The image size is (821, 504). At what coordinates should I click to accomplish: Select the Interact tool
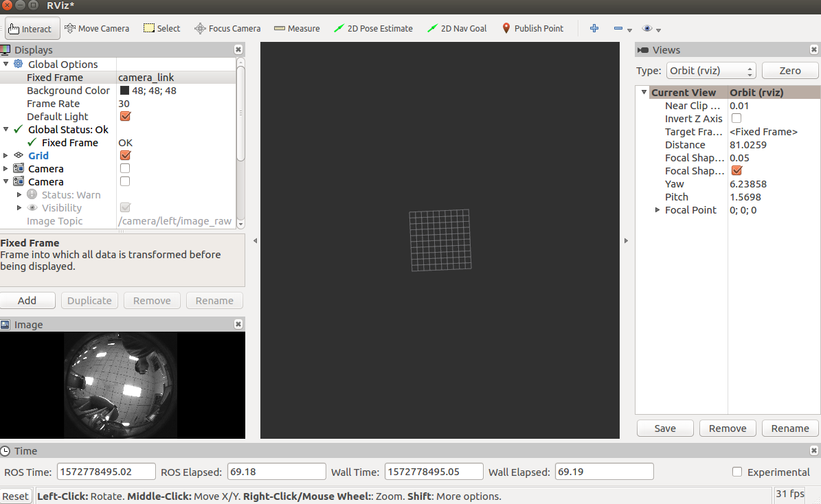32,28
